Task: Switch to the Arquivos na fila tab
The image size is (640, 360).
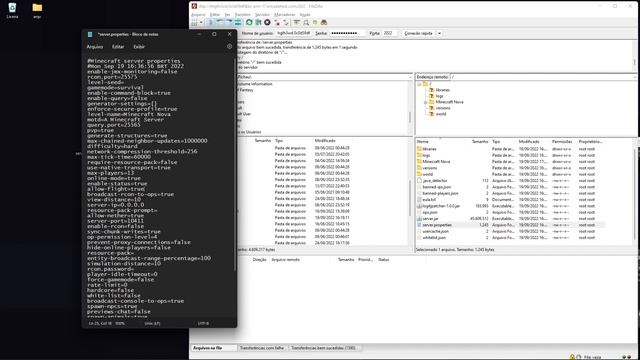Action: click(213, 348)
